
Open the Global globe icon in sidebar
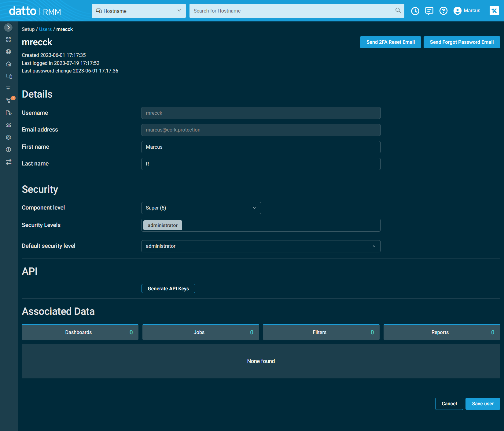pos(9,52)
